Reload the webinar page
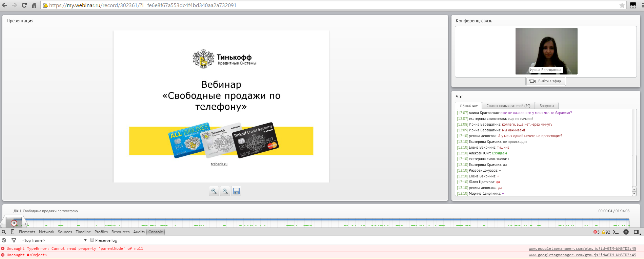This screenshot has width=644, height=259. 24,5
